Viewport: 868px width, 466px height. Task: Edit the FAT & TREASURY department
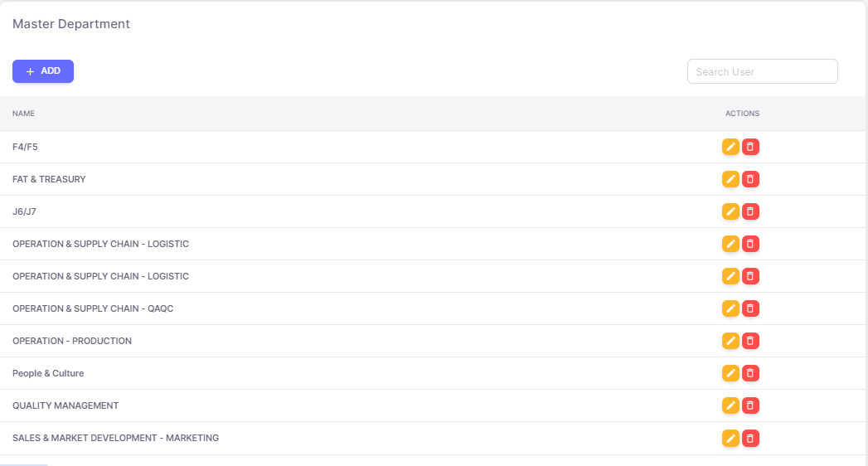tap(730, 179)
